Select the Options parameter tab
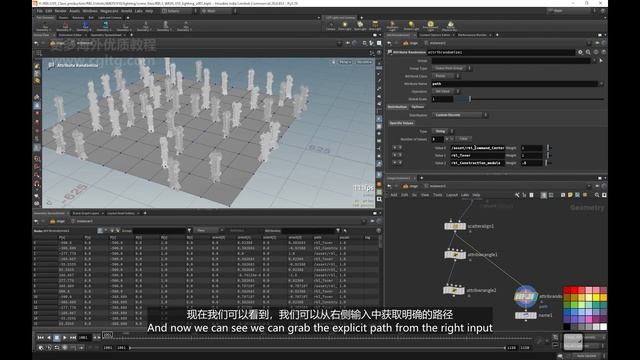 coord(418,107)
